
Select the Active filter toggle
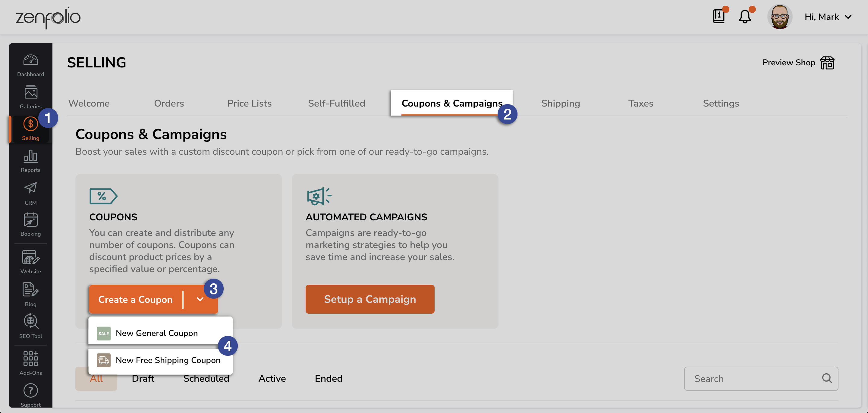pos(272,379)
